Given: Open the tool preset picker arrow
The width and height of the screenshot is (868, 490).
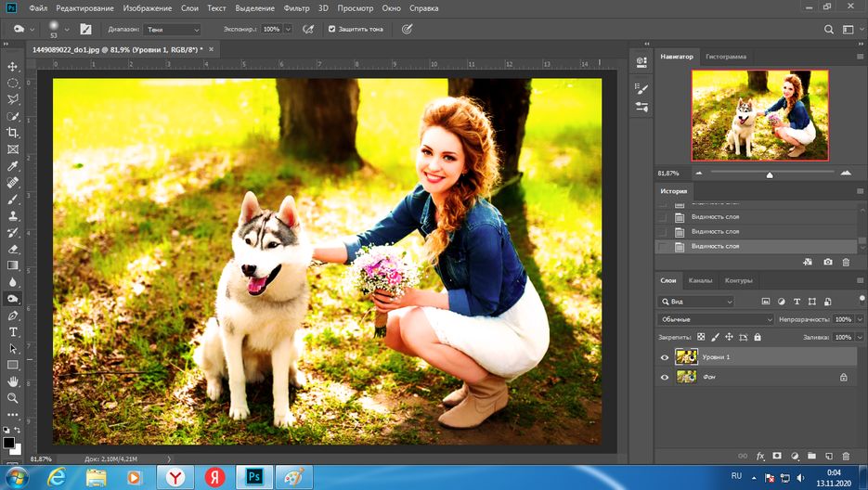Looking at the screenshot, I should (32, 30).
